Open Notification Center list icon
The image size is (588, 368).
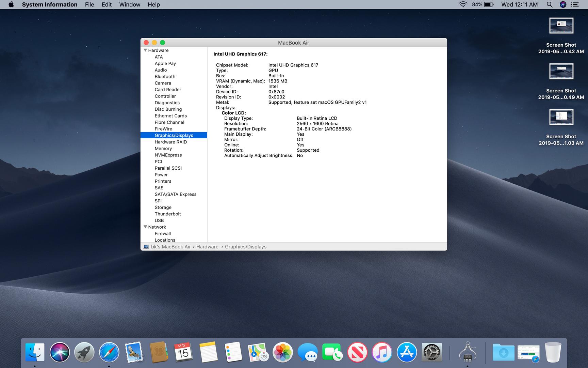tap(575, 4)
